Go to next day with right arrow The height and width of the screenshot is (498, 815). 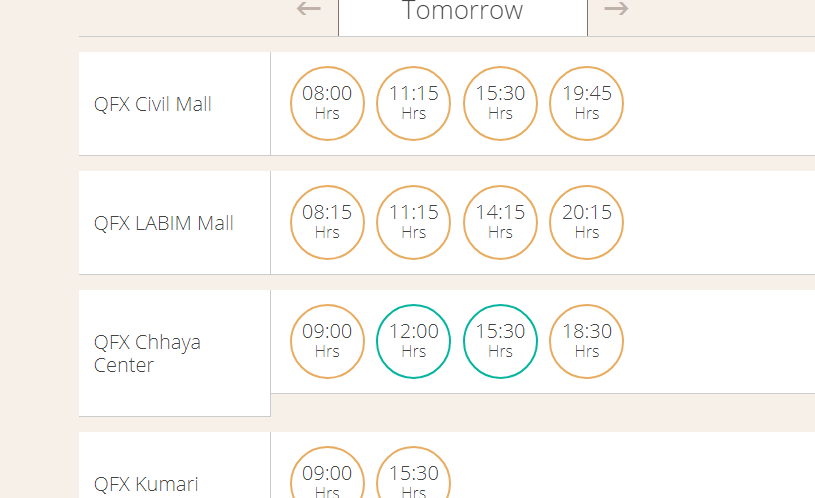point(616,8)
